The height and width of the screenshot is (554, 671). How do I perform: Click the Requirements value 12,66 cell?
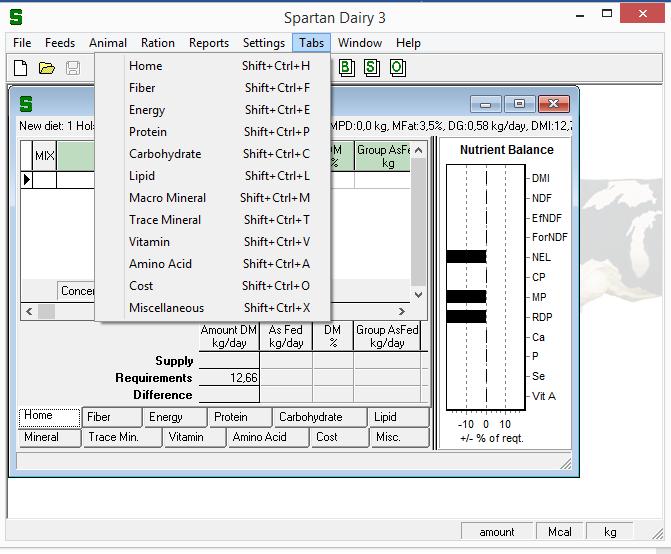[x=229, y=378]
